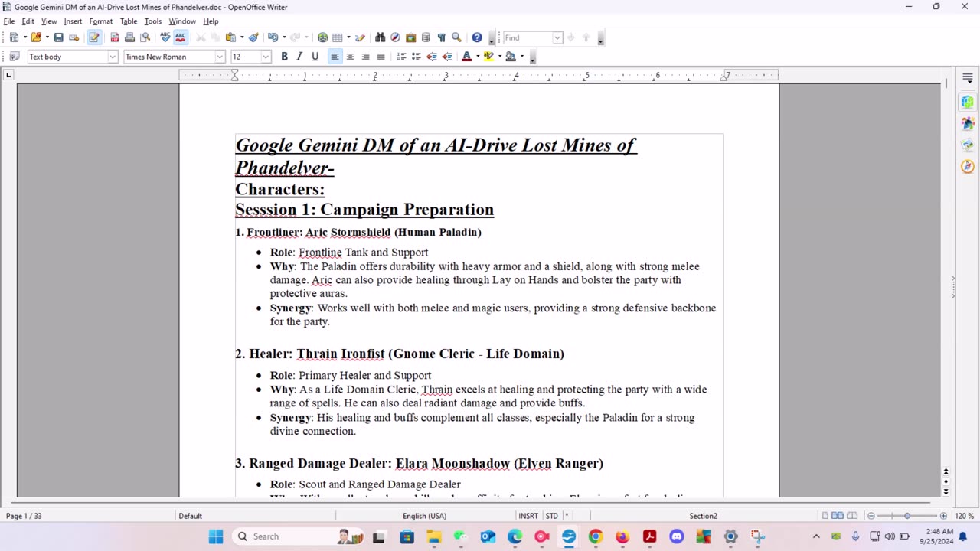Toggle Underline formatting

pos(315,57)
